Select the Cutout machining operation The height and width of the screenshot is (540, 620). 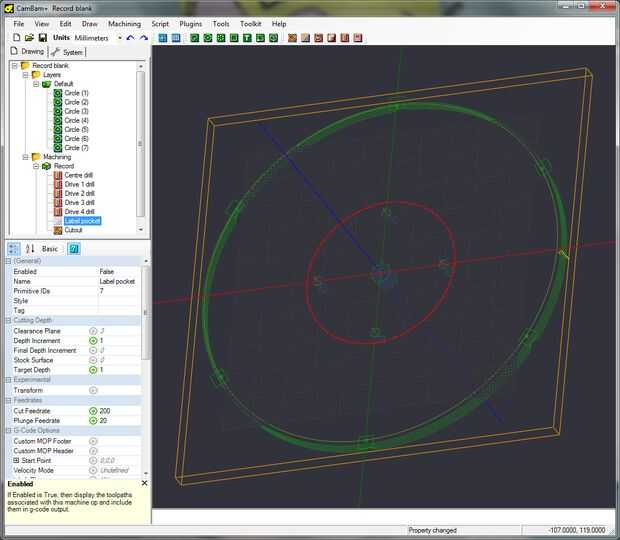(x=74, y=230)
